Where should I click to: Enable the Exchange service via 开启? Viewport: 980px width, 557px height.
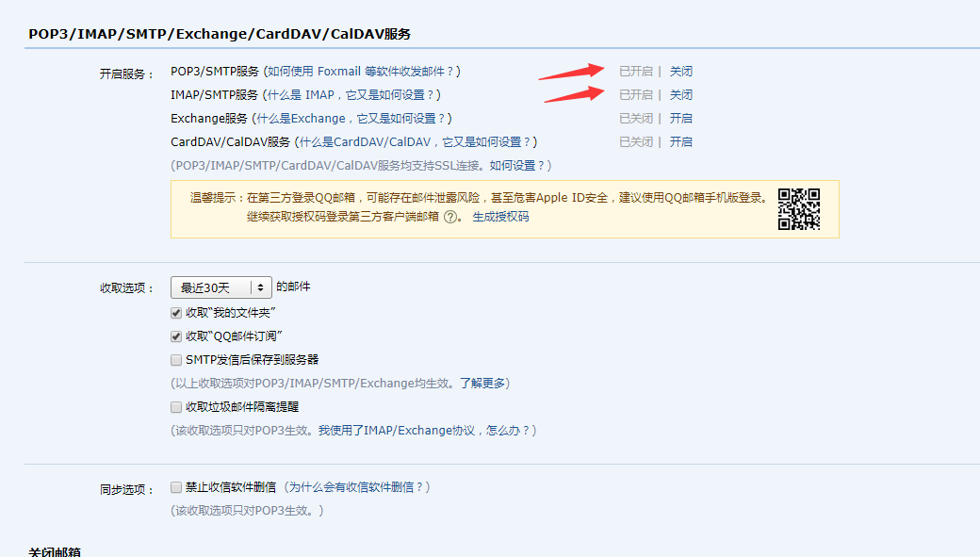[x=680, y=119]
